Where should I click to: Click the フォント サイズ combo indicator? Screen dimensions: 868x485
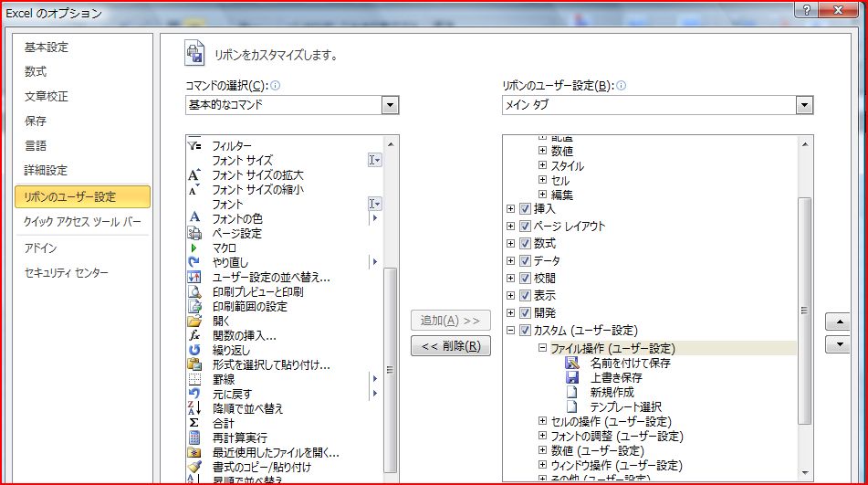[x=375, y=160]
